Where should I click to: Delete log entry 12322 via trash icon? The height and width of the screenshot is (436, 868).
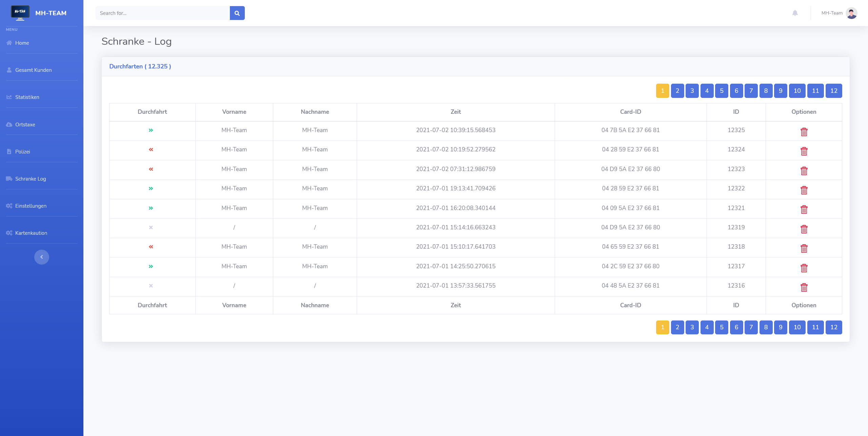click(804, 190)
